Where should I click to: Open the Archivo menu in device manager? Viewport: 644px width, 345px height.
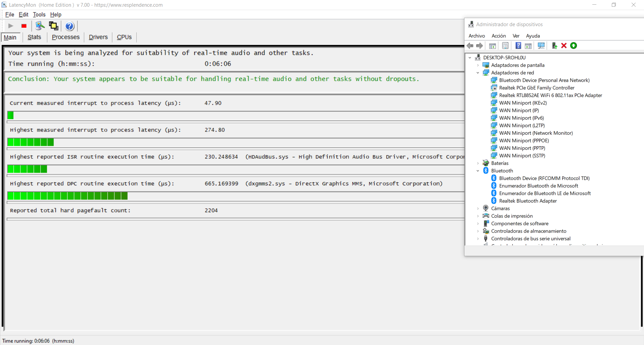[x=477, y=36]
